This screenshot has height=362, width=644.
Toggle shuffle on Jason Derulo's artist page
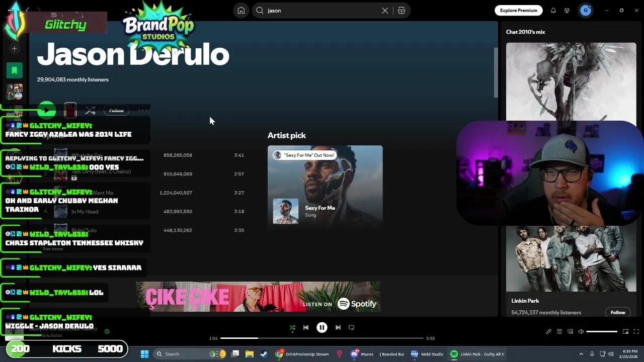(x=90, y=110)
